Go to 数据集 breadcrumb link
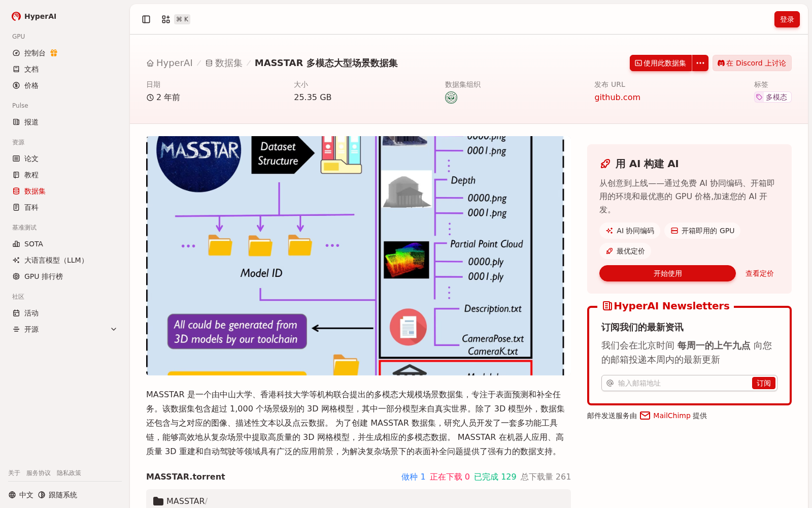The height and width of the screenshot is (508, 812). coord(224,63)
